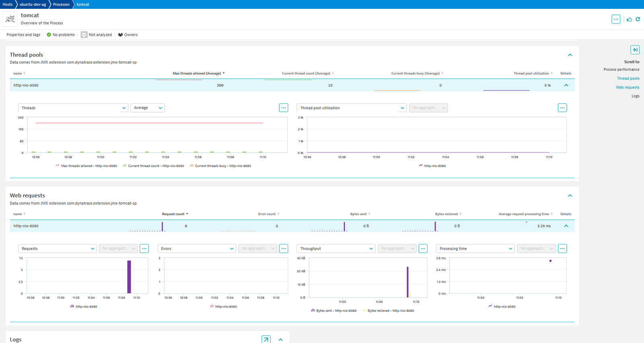Open the Average aggregation dropdown
Image resolution: width=644 pixels, height=343 pixels.
tap(148, 108)
